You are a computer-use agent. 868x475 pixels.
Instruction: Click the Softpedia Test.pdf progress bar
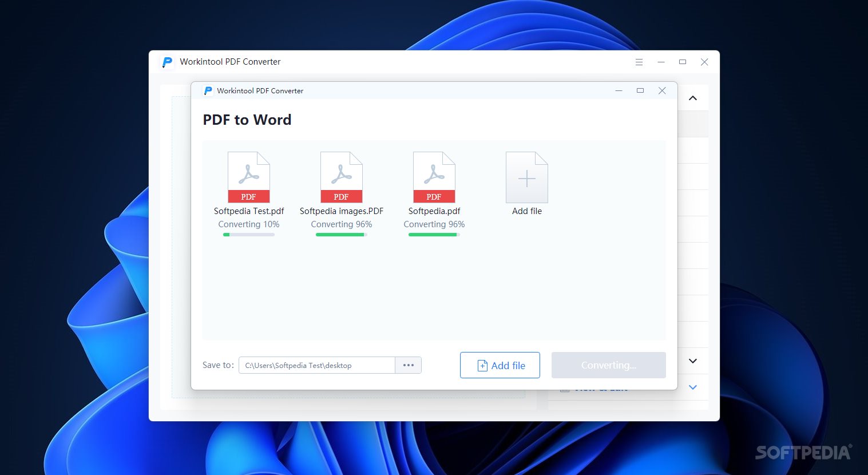[x=249, y=235]
